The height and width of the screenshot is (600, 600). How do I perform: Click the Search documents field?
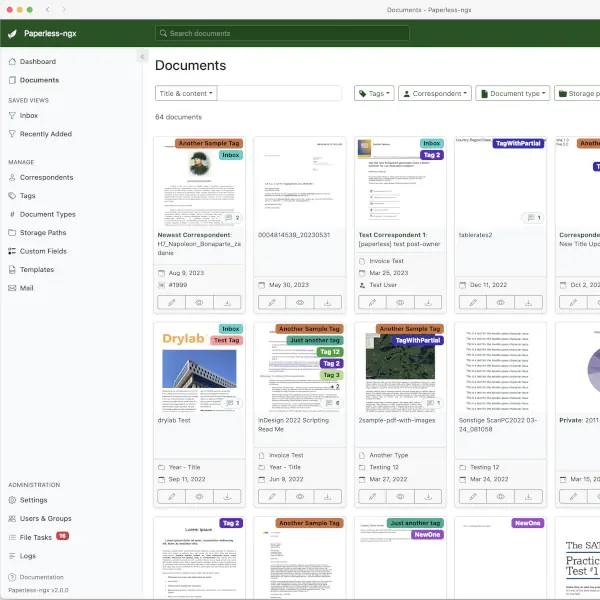(x=282, y=33)
